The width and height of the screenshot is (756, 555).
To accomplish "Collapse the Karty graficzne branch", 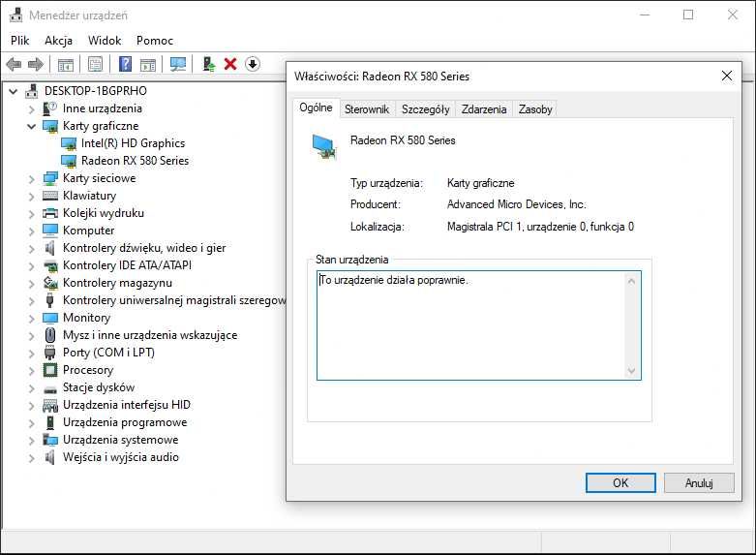I will [x=31, y=126].
